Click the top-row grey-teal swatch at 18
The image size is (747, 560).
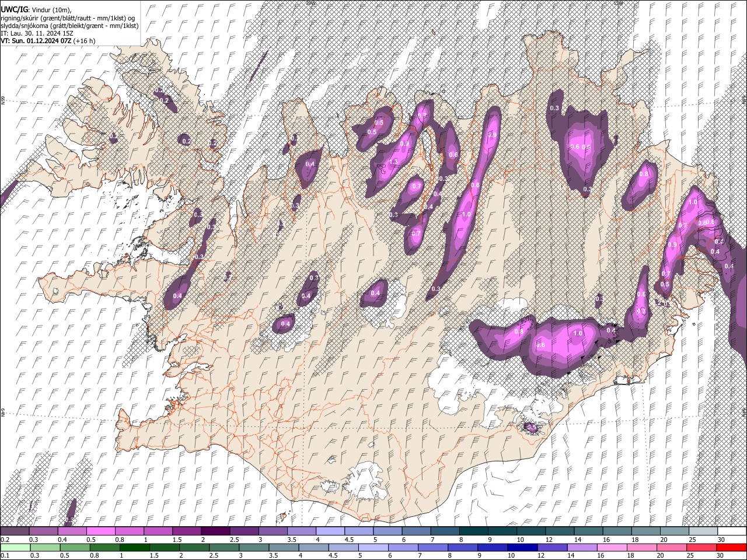pyautogui.click(x=645, y=531)
